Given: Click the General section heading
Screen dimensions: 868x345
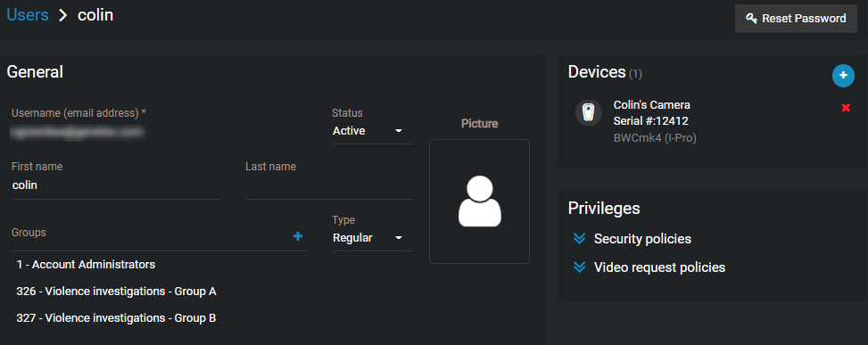Looking at the screenshot, I should (x=35, y=72).
